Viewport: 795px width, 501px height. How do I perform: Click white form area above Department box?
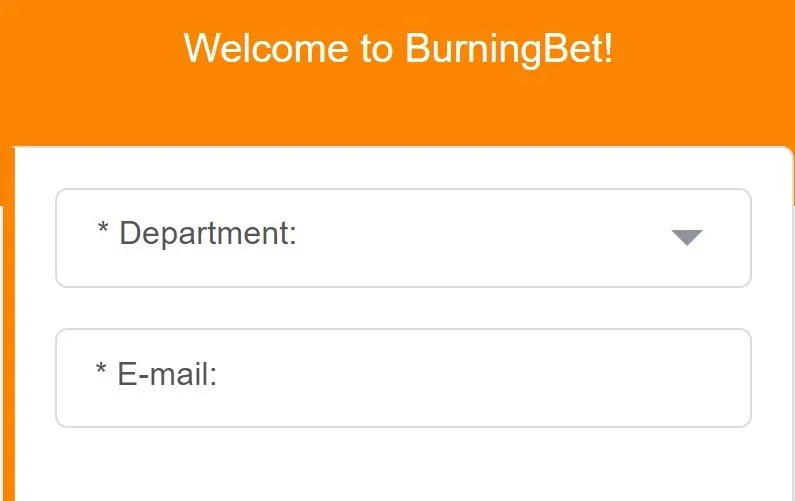[x=403, y=168]
